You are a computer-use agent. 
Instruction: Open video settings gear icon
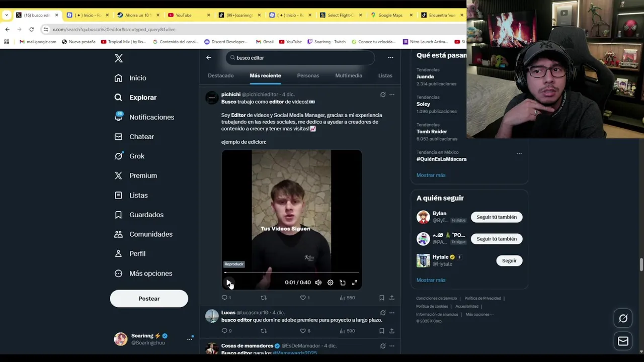click(330, 283)
